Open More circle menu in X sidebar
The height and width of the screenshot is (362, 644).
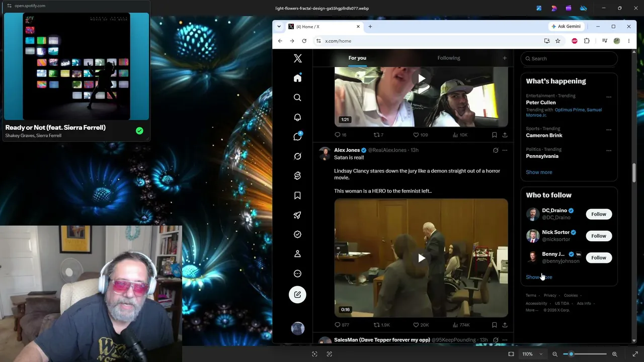point(297,274)
